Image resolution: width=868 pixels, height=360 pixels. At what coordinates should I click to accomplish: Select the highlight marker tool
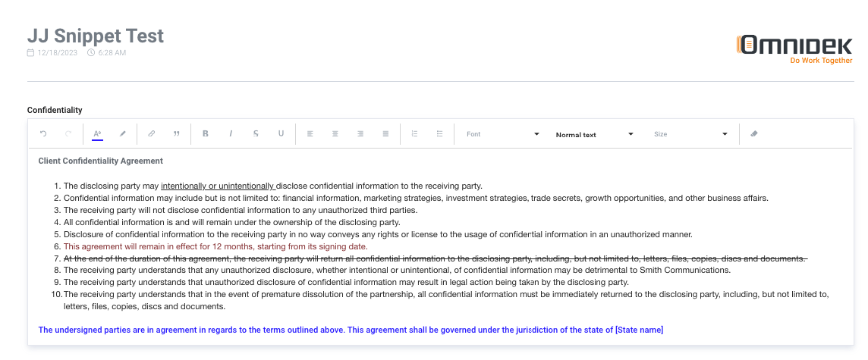click(x=123, y=134)
